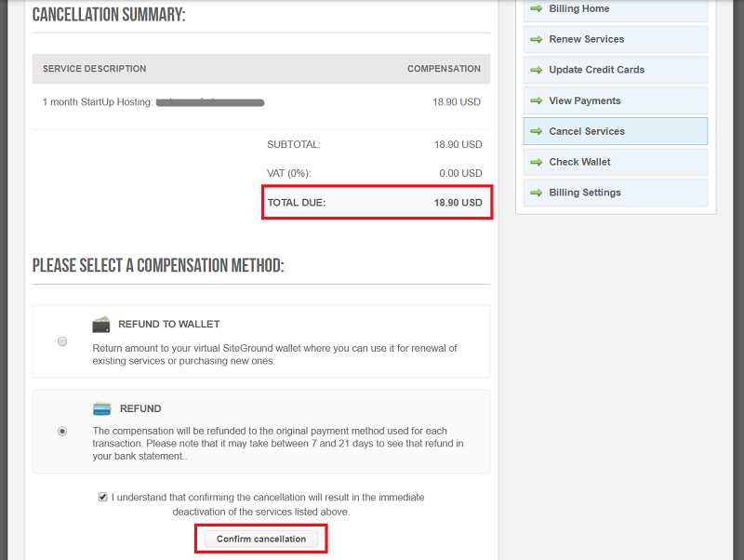Image resolution: width=744 pixels, height=560 pixels.
Task: Click the arrow icon next to View Payments
Action: coord(536,100)
